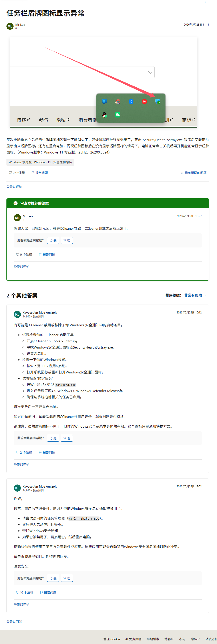Click 14,930 • 独立顾问 on the 12:52 answer
This screenshot has height=644, width=217.
[33, 491]
